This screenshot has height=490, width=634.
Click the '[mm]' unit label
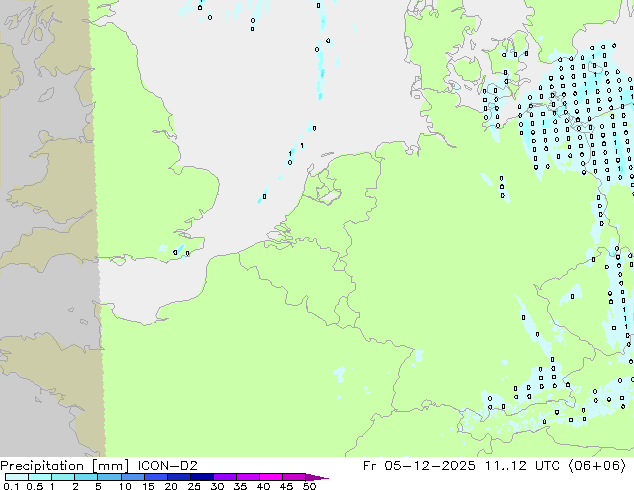tap(110, 466)
